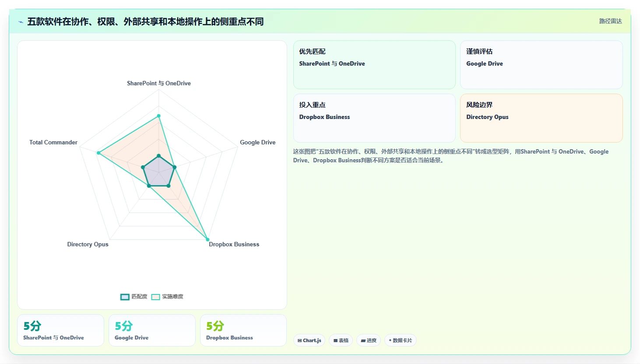
Task: Click the title 五款软件在协作、权限、外部共享和本地操作上的侧重点不同
Action: point(145,21)
